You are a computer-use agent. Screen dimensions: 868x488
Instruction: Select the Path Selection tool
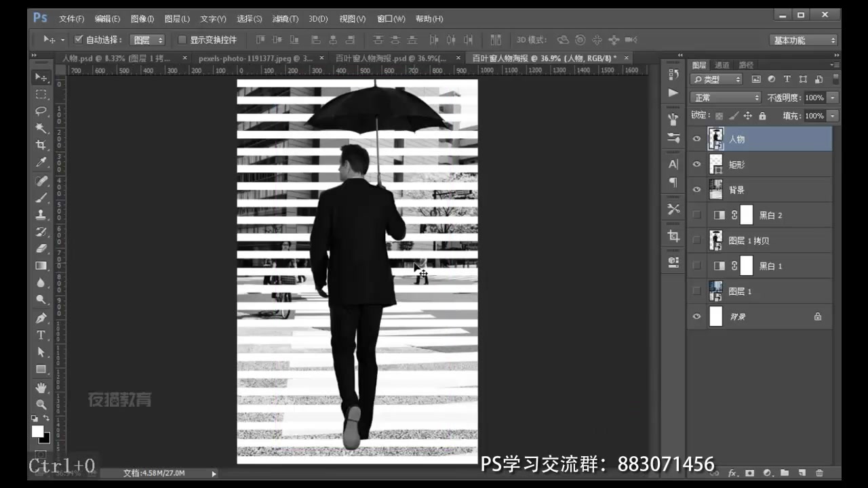(41, 352)
